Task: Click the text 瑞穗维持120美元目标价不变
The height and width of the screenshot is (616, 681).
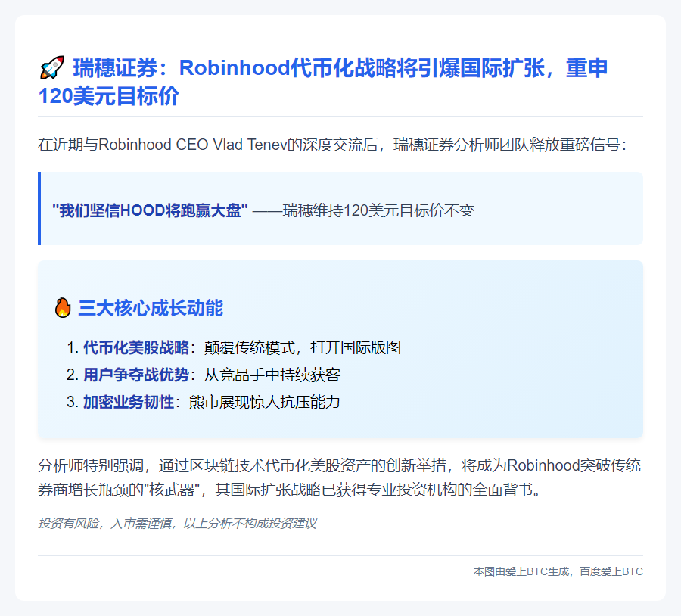Action: [x=378, y=210]
